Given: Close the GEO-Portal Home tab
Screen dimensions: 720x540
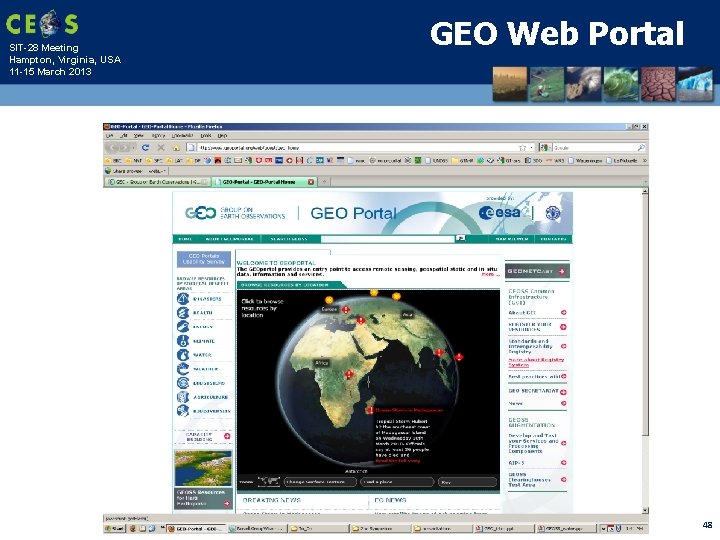Looking at the screenshot, I should click(311, 182).
